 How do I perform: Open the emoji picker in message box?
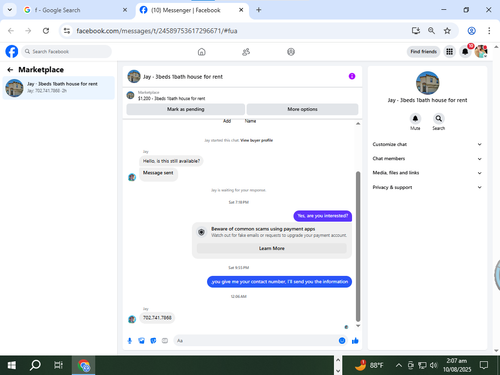pyautogui.click(x=342, y=341)
